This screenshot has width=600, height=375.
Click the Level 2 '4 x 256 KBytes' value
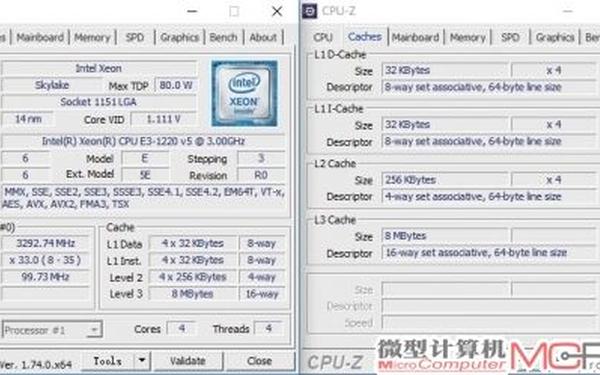[192, 277]
